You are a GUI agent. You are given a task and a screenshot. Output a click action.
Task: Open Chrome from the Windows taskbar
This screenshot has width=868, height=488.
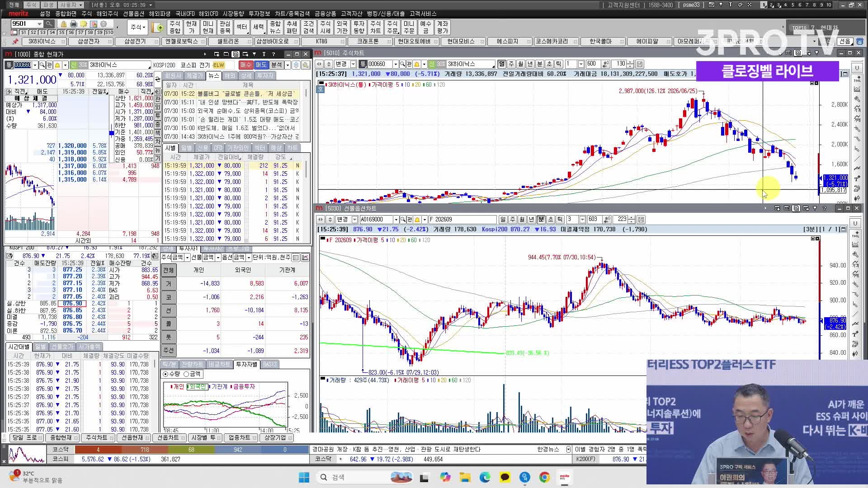544,477
